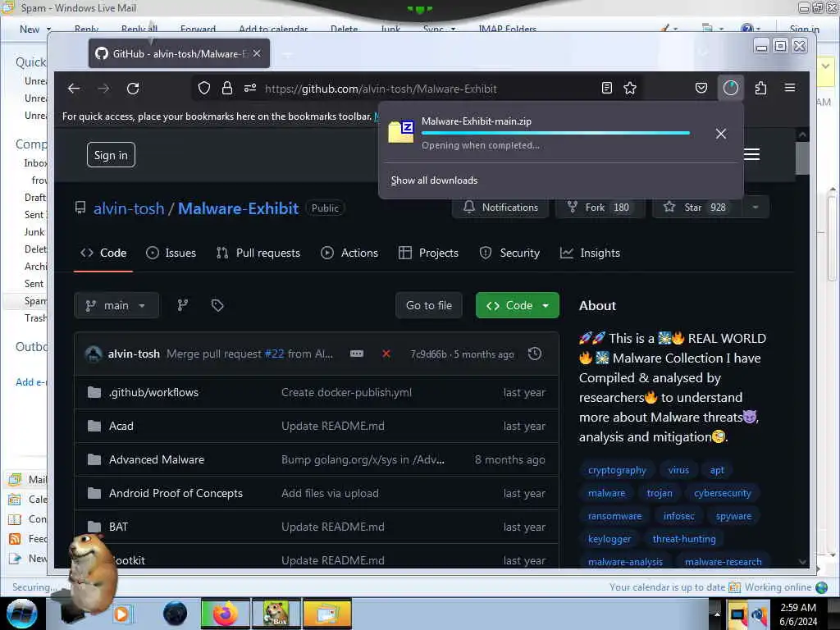The height and width of the screenshot is (630, 840).
Task: Star the Malware-Exhibit repository
Action: point(697,208)
